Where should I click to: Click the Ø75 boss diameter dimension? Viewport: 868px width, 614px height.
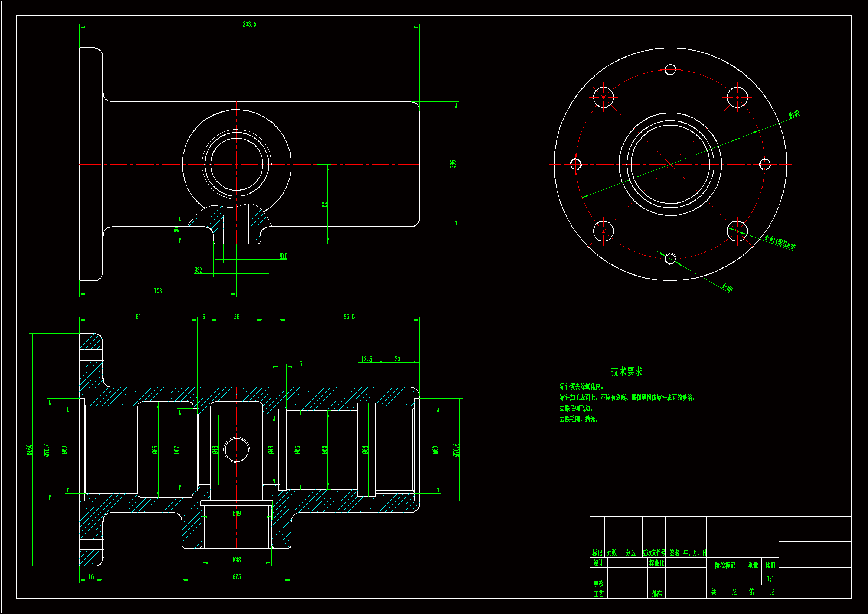tap(236, 577)
